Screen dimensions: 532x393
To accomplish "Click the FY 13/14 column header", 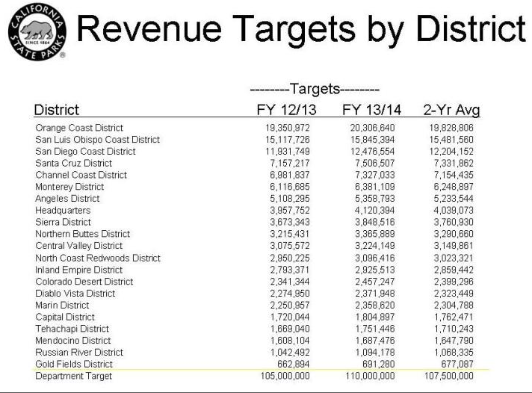I will tap(372, 110).
